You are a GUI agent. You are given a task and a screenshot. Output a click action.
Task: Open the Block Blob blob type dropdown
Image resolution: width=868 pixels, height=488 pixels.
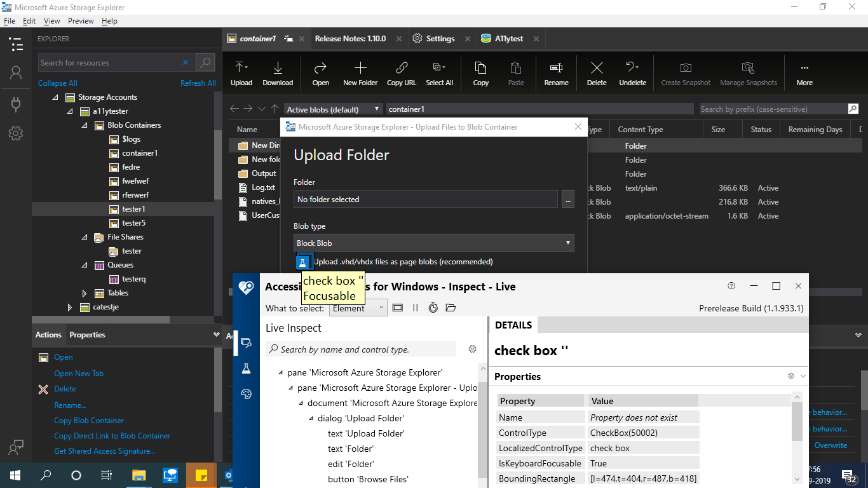434,243
